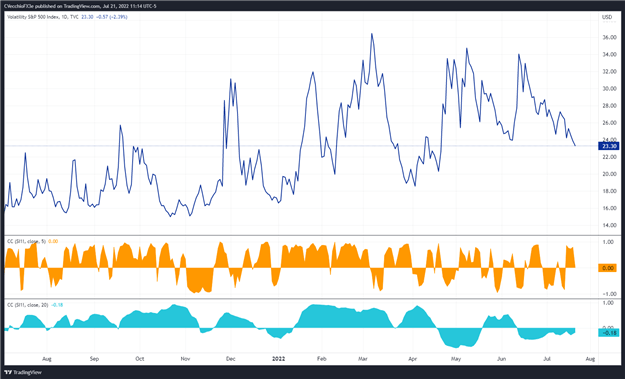Click the Jul label on time axis
625x379 pixels.
coord(547,359)
